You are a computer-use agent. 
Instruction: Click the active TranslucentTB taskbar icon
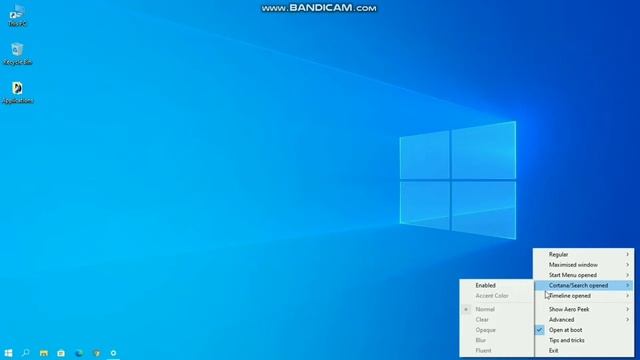[113, 353]
